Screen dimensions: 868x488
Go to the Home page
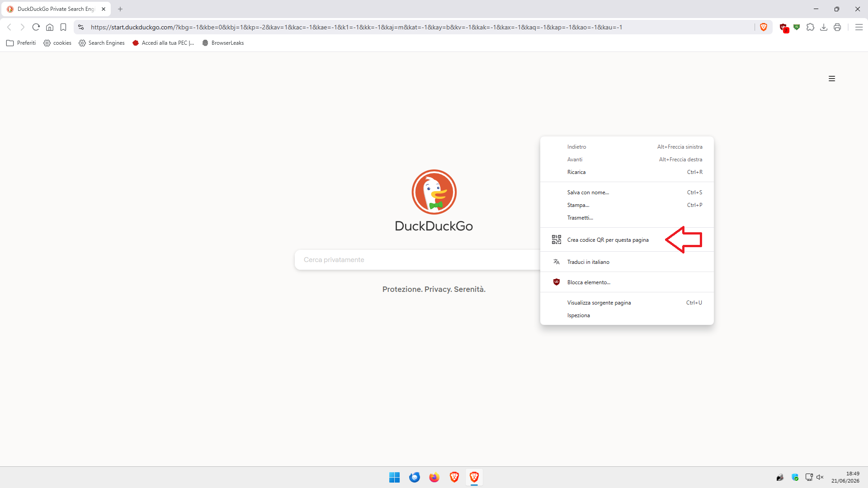50,27
